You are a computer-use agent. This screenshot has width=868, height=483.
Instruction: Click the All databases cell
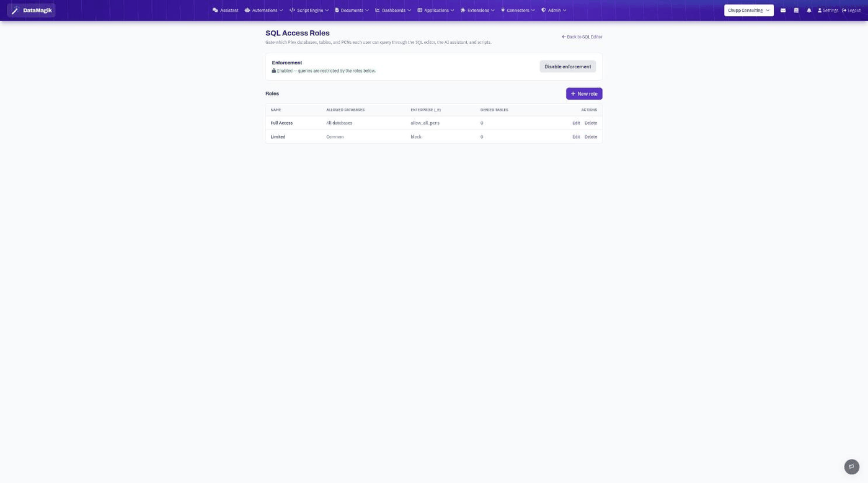click(x=339, y=123)
